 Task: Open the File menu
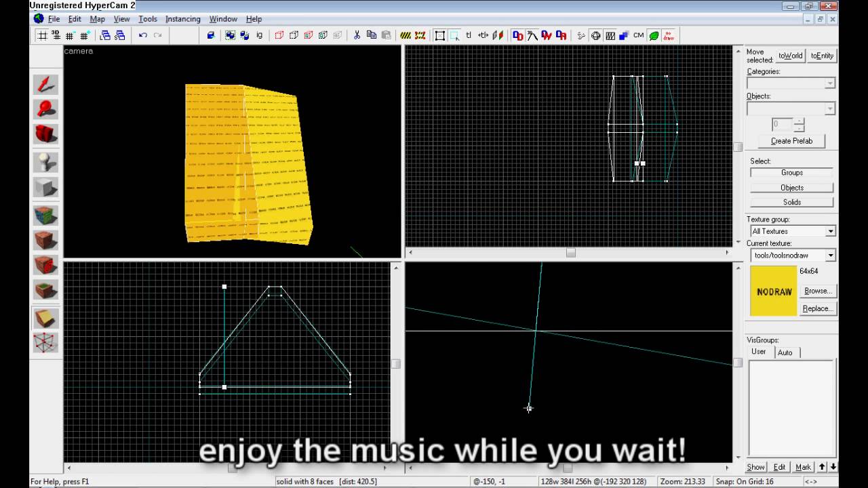[54, 19]
